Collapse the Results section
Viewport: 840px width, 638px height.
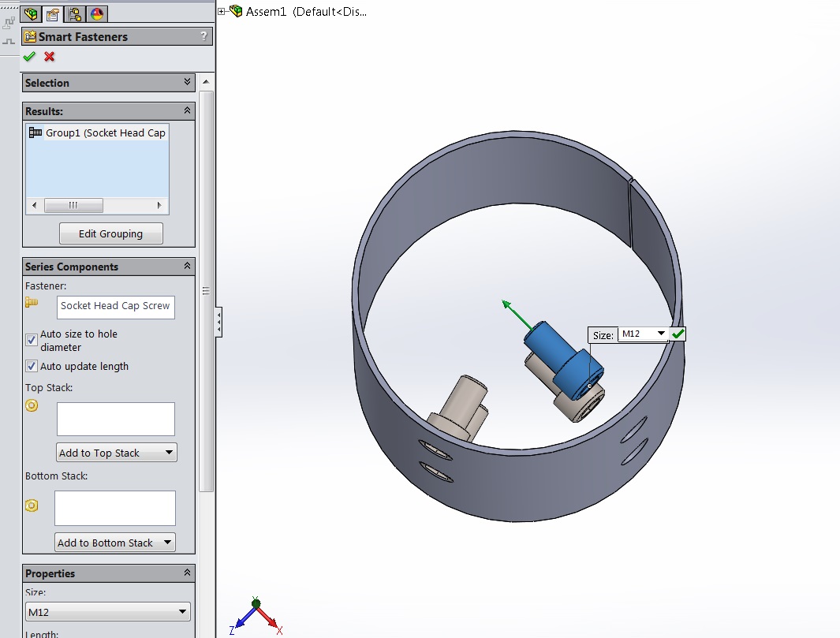188,110
